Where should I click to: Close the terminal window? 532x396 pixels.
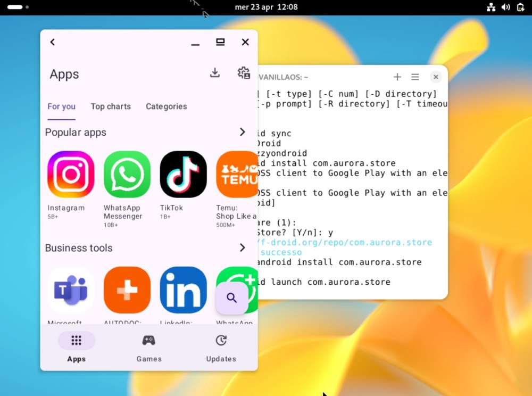coord(436,77)
